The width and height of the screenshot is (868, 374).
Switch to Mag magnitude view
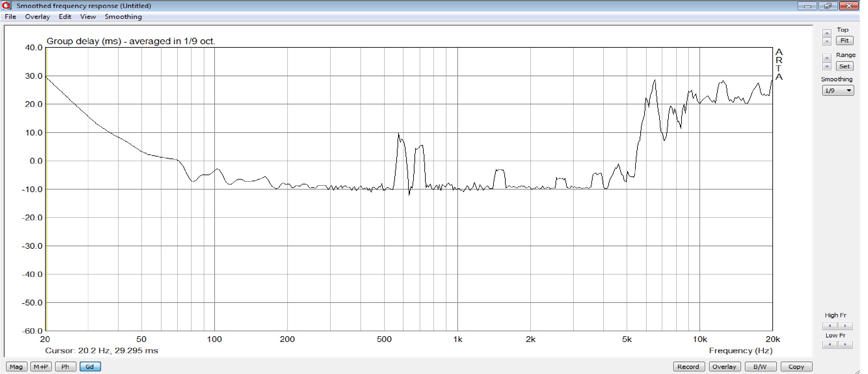click(x=16, y=367)
